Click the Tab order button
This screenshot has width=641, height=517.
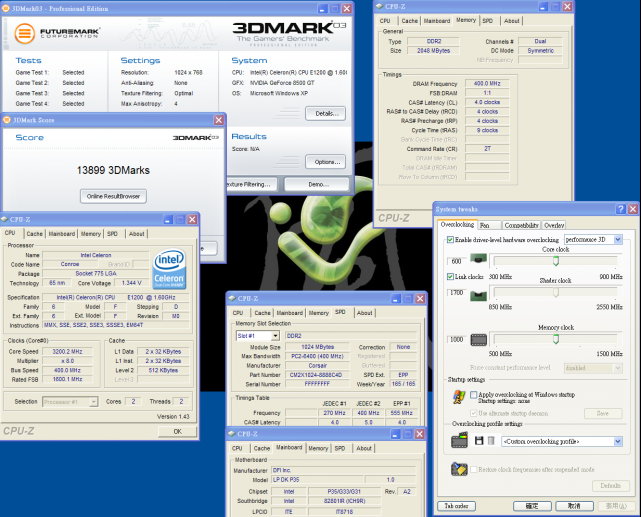(456, 506)
